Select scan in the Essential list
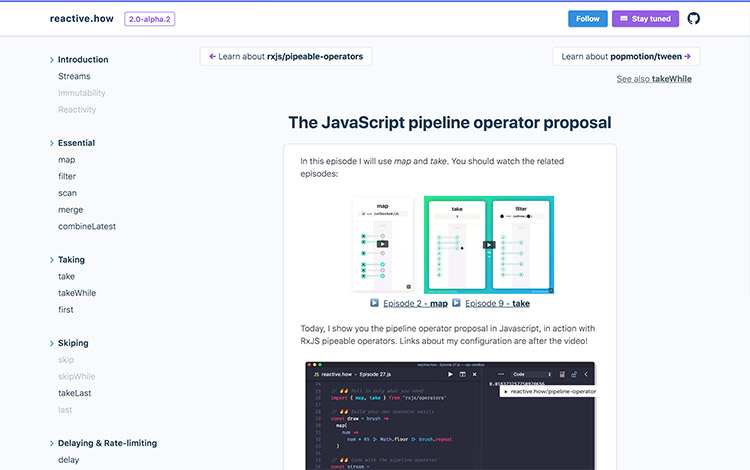 tap(67, 193)
